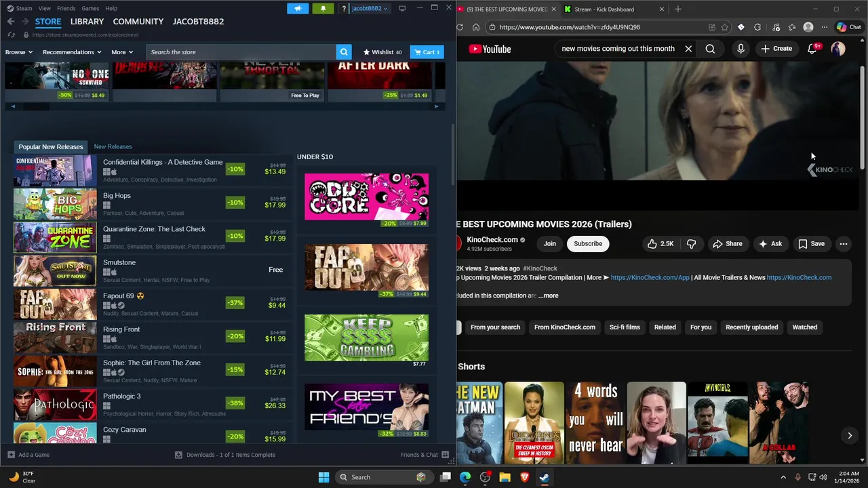This screenshot has height=488, width=868.
Task: Start YouTube voice search with the microphone
Action: tap(741, 49)
